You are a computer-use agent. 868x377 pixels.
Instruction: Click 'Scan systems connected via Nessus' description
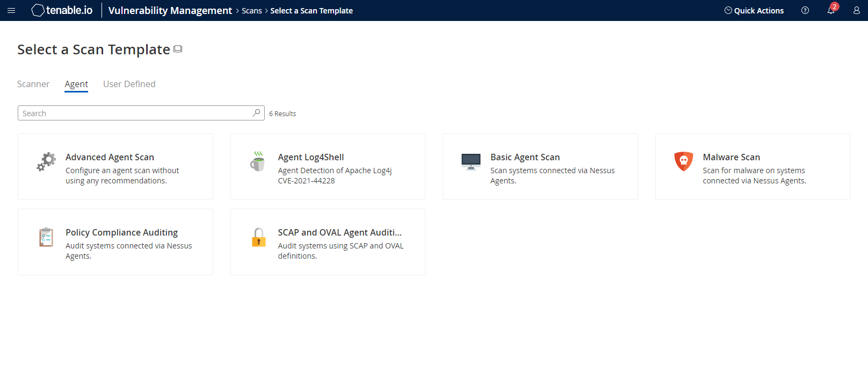click(553, 170)
